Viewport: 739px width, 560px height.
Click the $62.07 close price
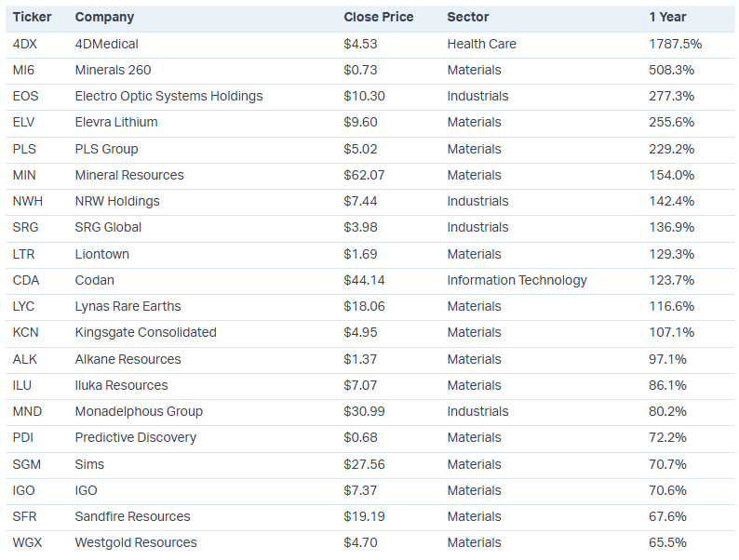364,175
